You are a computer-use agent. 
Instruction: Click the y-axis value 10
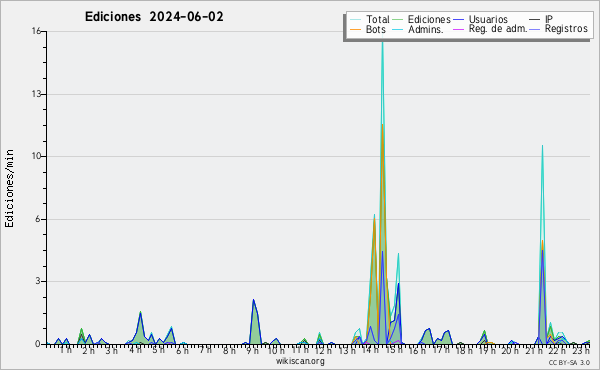click(36, 156)
